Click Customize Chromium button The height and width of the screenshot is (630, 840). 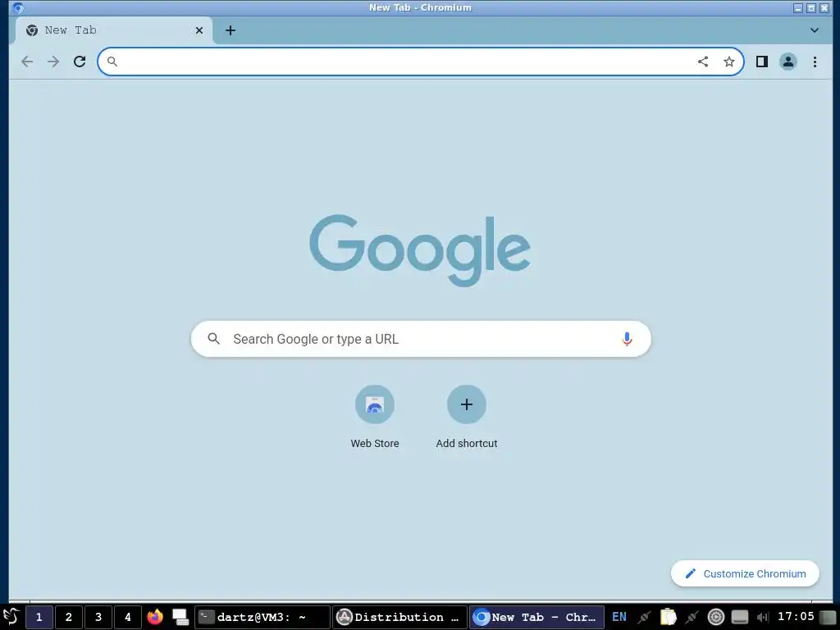(745, 573)
